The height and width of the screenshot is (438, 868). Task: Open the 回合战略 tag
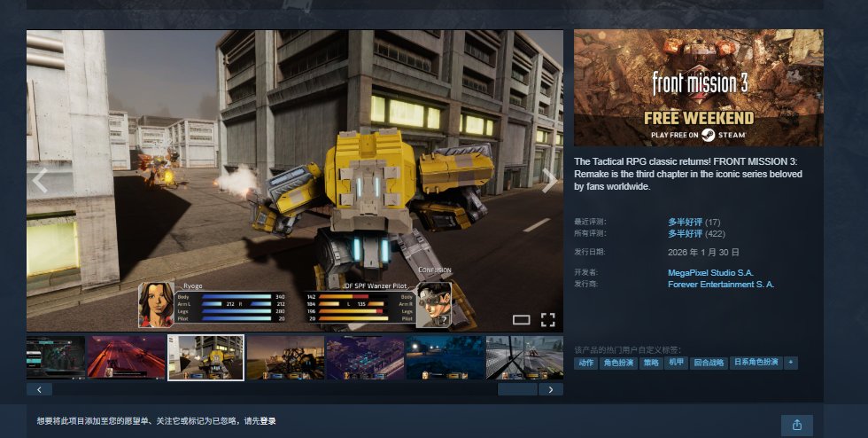pyautogui.click(x=709, y=363)
